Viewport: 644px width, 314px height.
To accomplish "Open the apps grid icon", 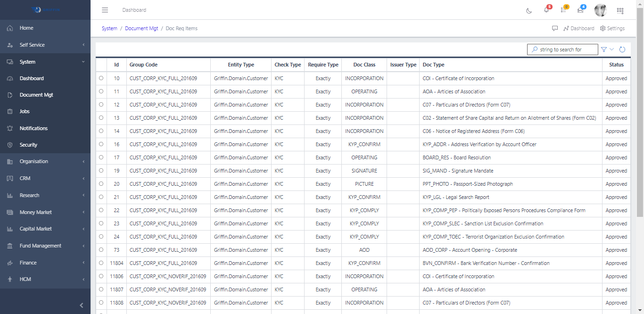I will click(620, 10).
